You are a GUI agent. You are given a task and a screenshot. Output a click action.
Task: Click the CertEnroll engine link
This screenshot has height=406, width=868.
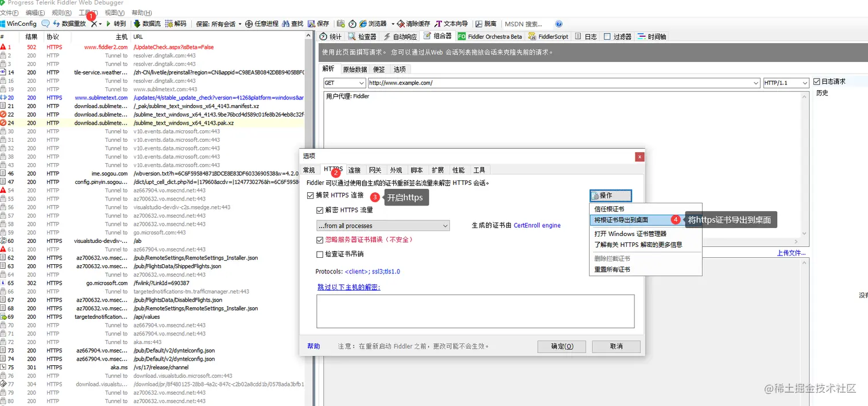click(x=537, y=226)
